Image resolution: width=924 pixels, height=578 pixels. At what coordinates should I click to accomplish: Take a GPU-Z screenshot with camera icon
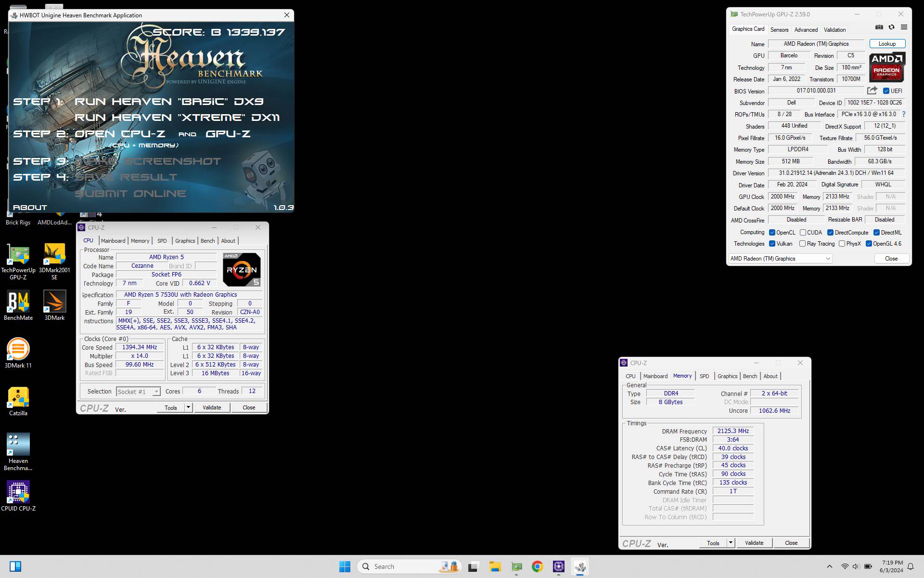tap(879, 27)
